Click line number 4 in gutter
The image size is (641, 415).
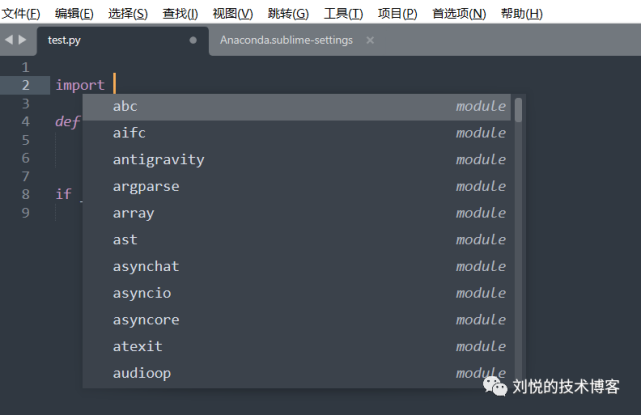point(25,121)
